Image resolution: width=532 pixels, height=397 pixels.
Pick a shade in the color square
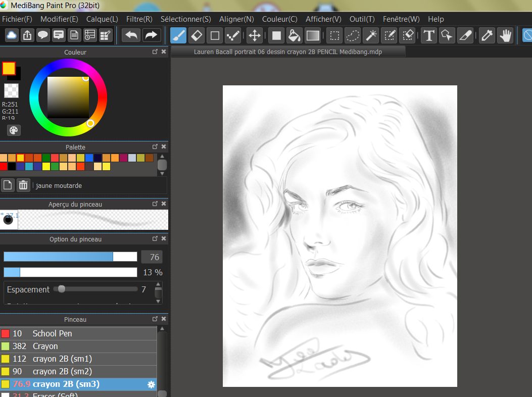tap(68, 97)
